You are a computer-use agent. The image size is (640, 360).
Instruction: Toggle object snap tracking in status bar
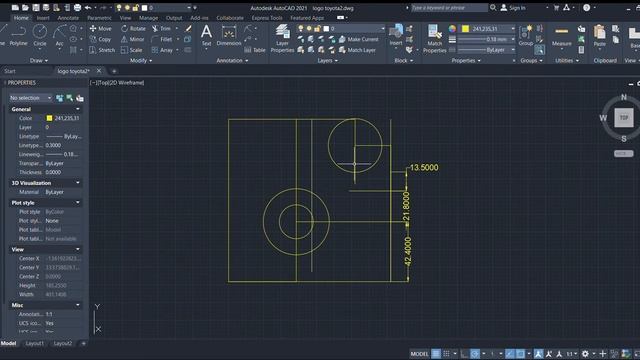[x=509, y=353]
